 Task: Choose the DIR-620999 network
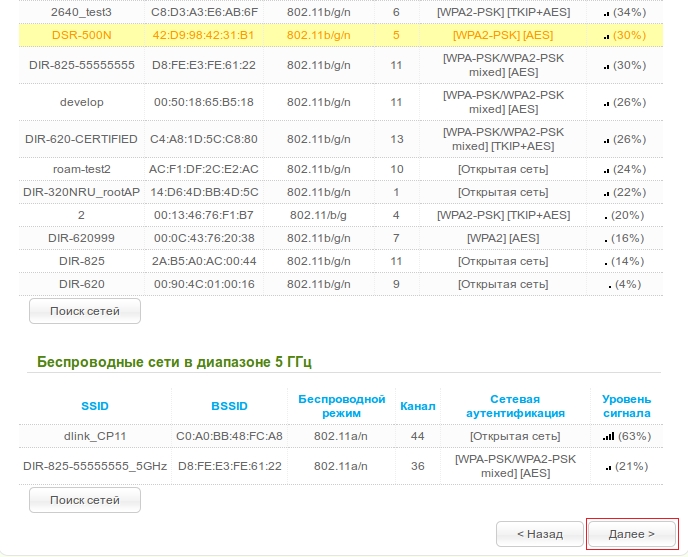(82, 238)
